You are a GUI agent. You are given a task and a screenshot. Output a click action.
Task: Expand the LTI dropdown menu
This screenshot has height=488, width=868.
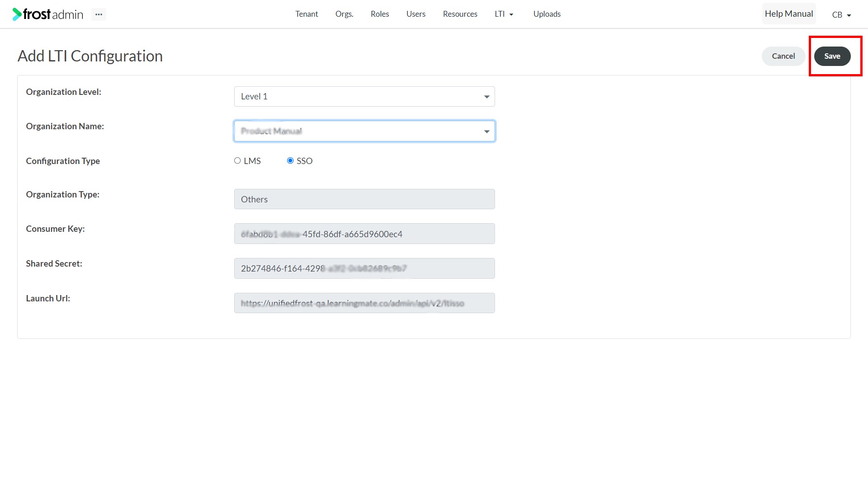[x=504, y=14]
